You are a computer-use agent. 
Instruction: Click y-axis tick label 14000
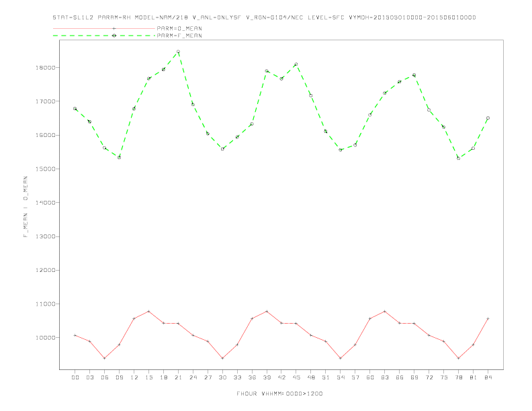[45, 202]
